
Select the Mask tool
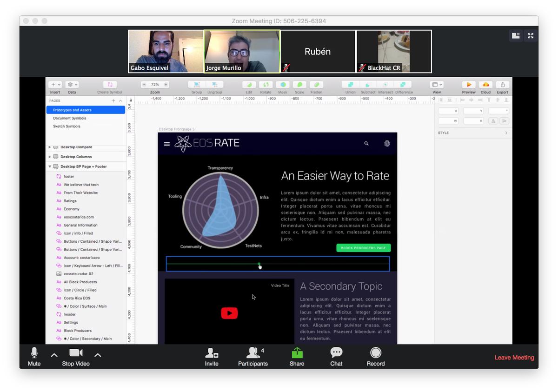[283, 85]
